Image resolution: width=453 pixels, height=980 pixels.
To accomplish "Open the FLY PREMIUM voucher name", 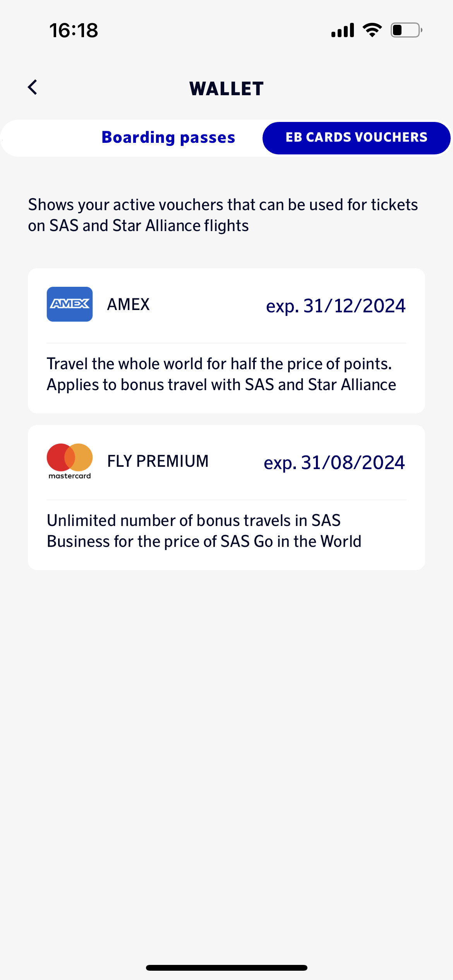I will (x=158, y=461).
